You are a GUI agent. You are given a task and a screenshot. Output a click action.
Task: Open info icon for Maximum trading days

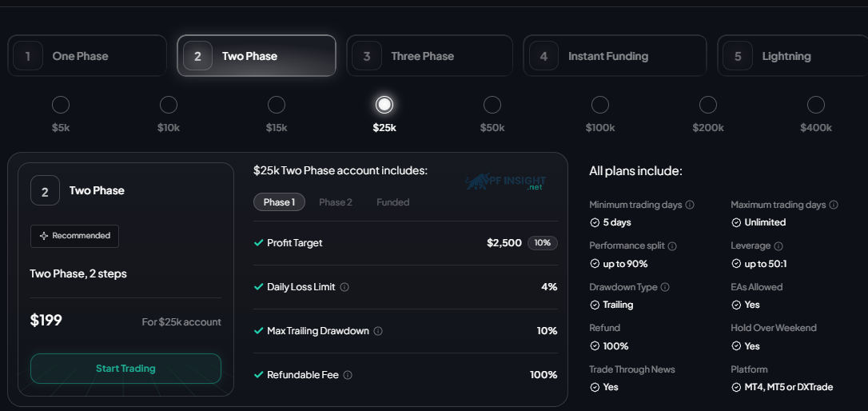[x=834, y=205]
